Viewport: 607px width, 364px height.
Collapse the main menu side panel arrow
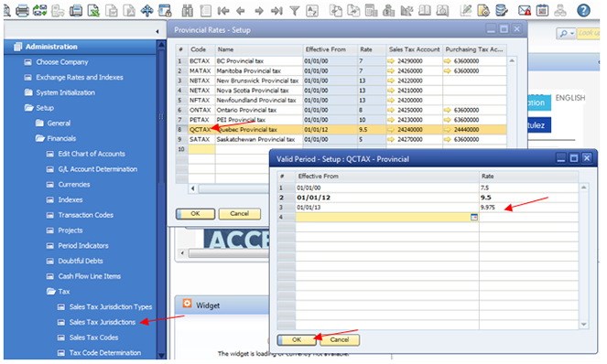coord(157,31)
